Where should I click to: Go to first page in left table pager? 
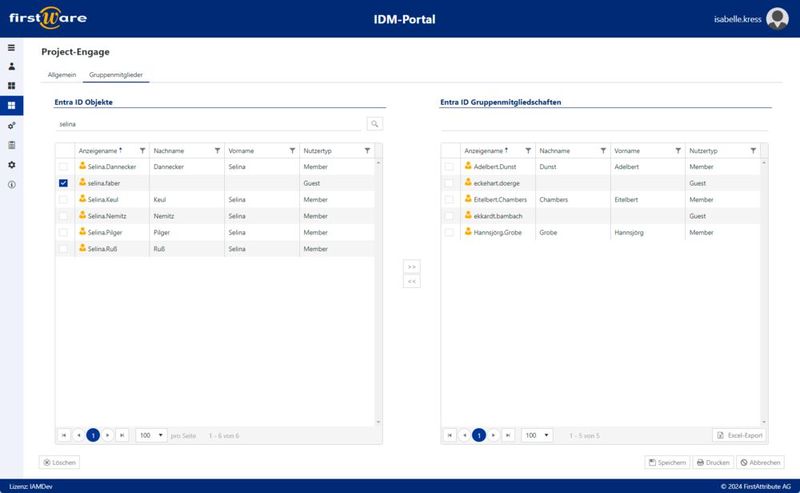pos(64,435)
